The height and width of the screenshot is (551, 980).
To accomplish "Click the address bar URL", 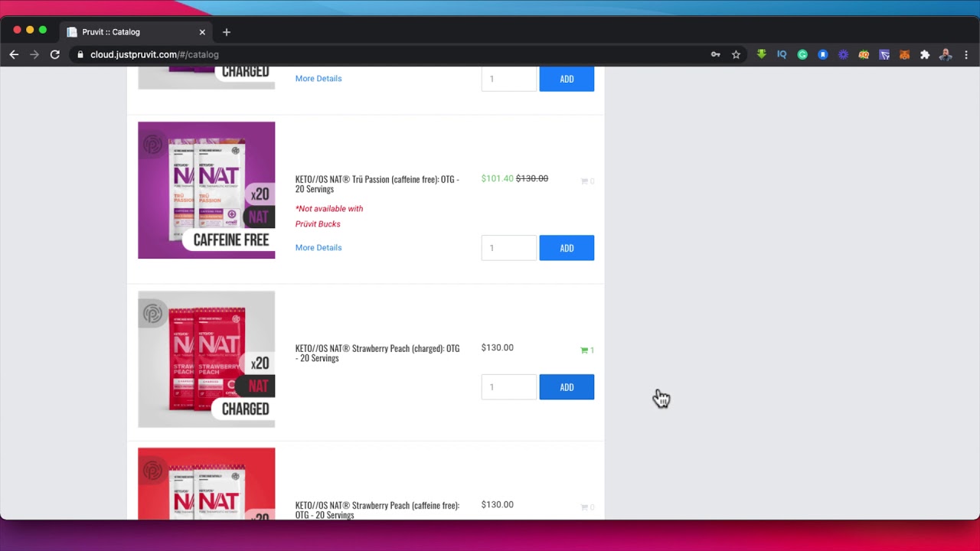I will pos(155,54).
